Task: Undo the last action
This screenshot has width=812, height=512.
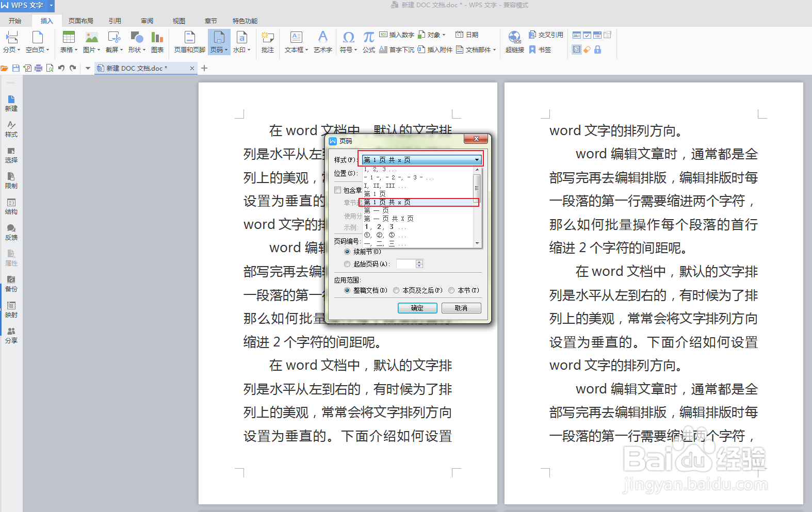Action: point(61,68)
